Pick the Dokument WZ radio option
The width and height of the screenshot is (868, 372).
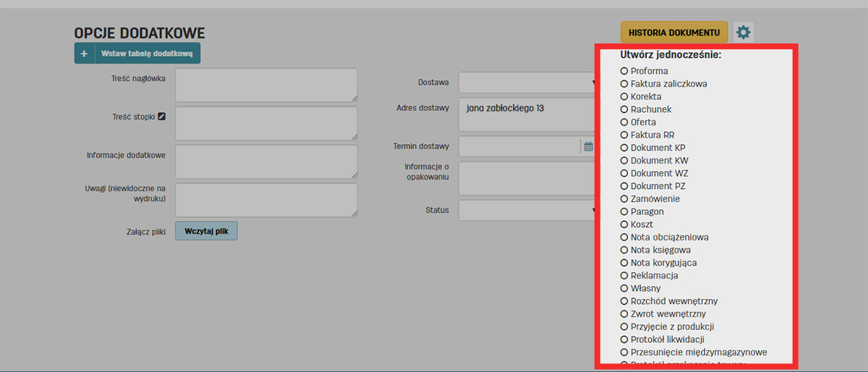point(624,173)
